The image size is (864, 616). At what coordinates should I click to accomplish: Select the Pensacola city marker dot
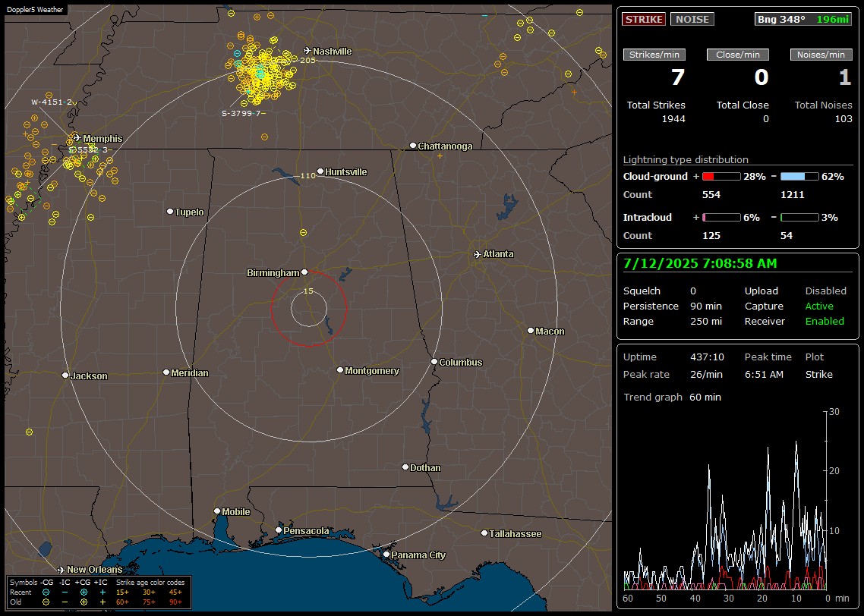tap(279, 531)
